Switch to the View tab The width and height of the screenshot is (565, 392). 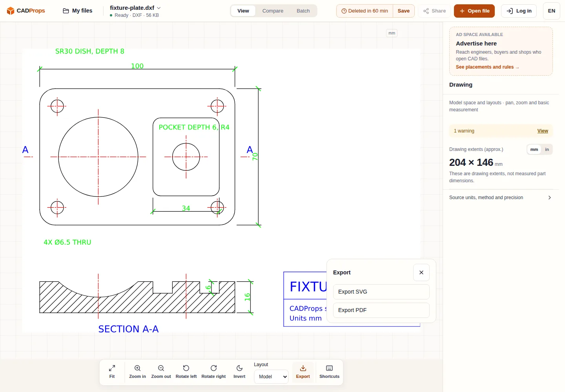(243, 11)
